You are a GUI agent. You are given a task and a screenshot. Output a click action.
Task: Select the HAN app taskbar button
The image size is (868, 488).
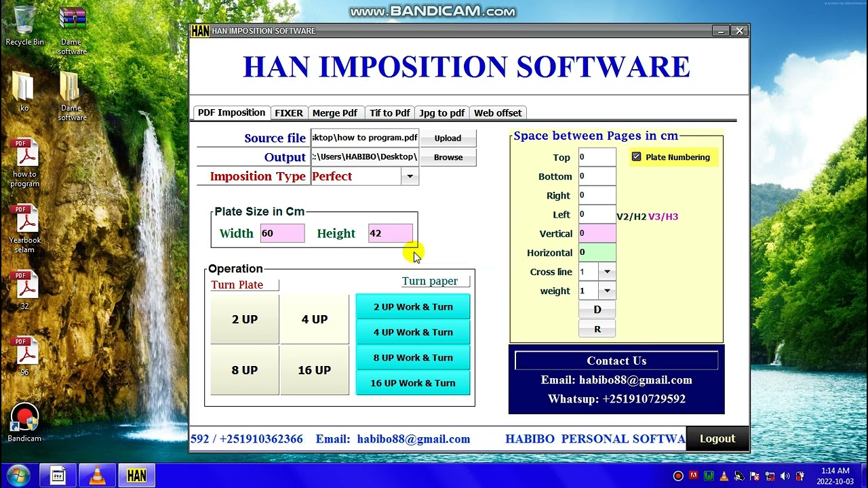(136, 476)
